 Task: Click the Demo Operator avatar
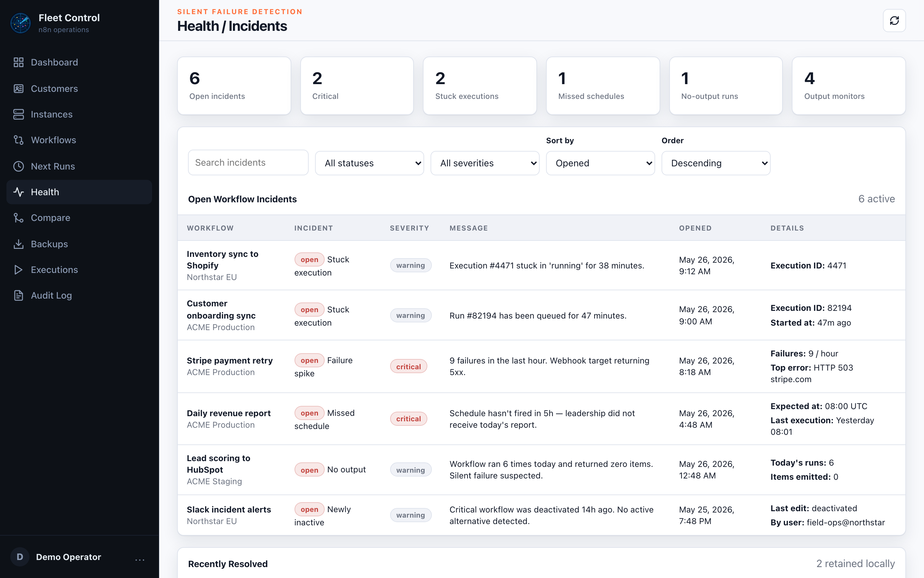(20, 557)
